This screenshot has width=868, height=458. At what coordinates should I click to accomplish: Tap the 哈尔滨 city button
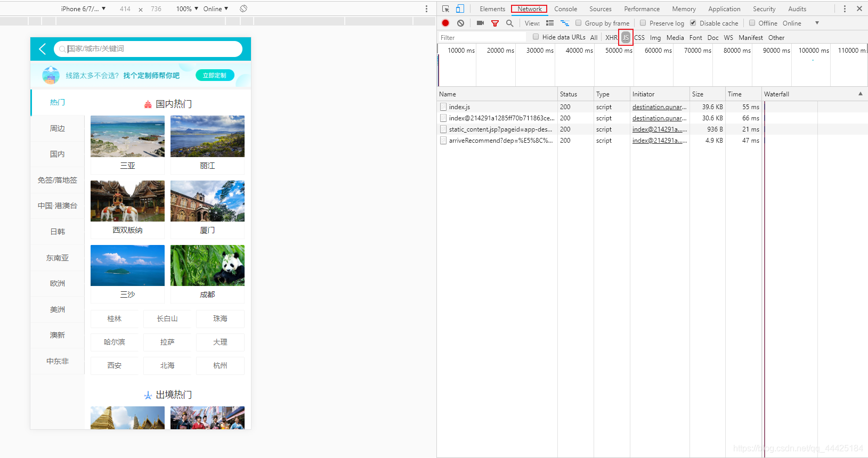pyautogui.click(x=115, y=342)
